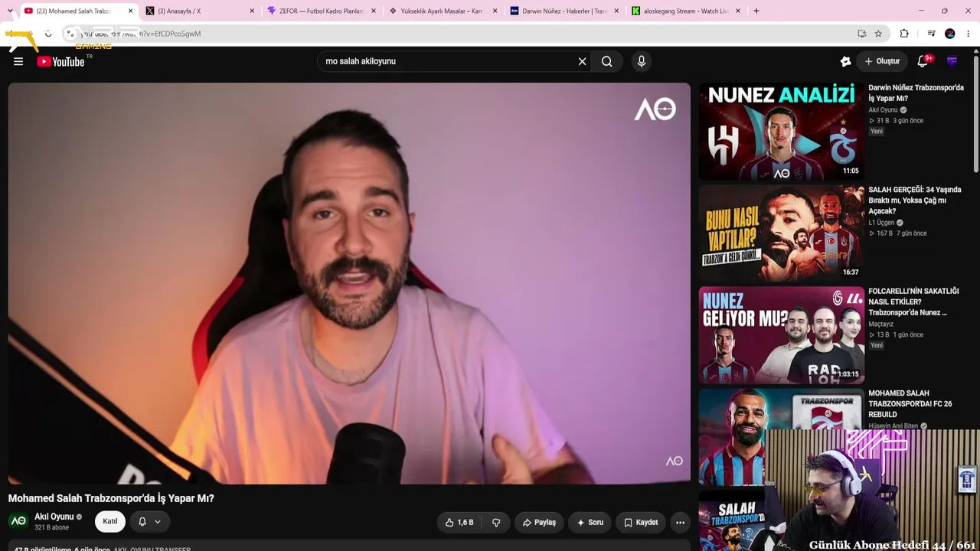The image size is (980, 551).
Task: Open the Chrome three-dot menu
Action: (969, 34)
